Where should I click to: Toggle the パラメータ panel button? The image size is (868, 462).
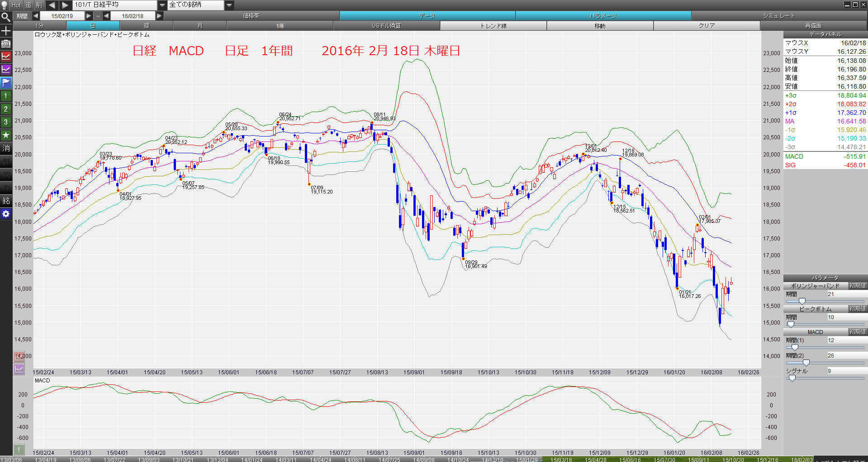tap(603, 16)
